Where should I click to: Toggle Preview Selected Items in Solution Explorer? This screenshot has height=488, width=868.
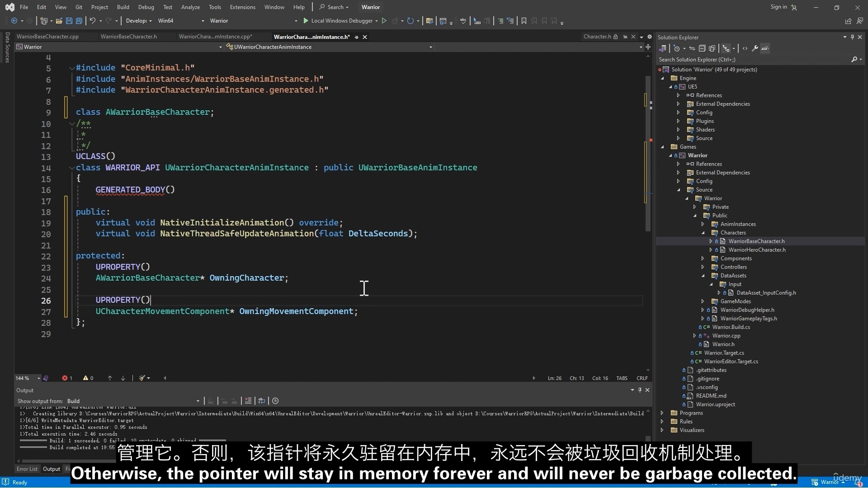pyautogui.click(x=765, y=48)
